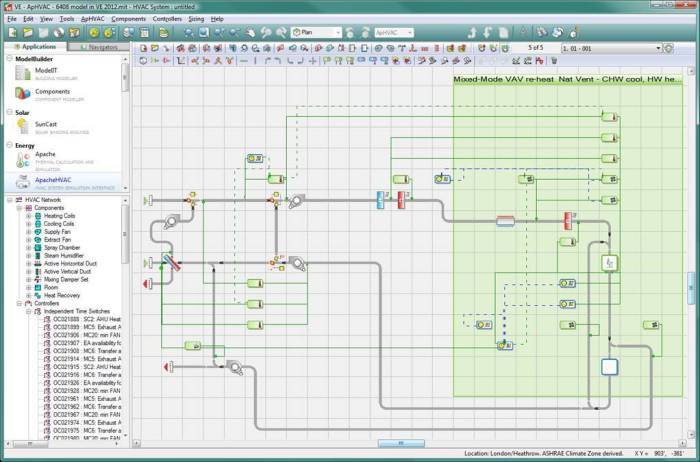Select the fan next to bottom red exhaust outlet
Screen dimensions: 700x462
(235, 367)
